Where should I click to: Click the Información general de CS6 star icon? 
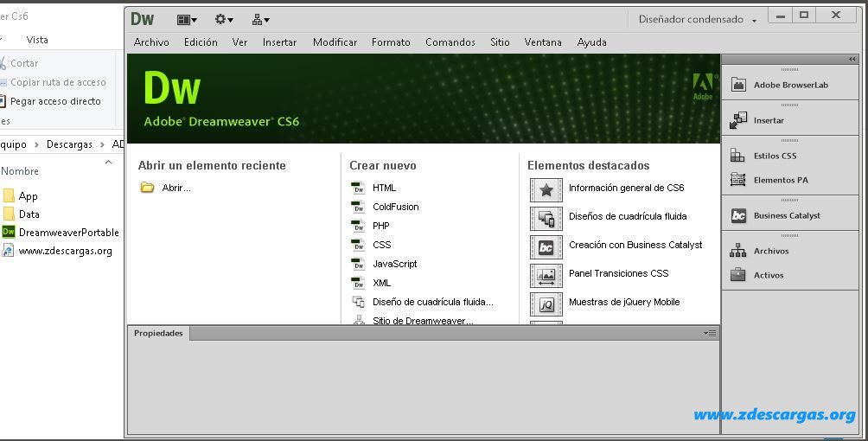click(x=546, y=190)
